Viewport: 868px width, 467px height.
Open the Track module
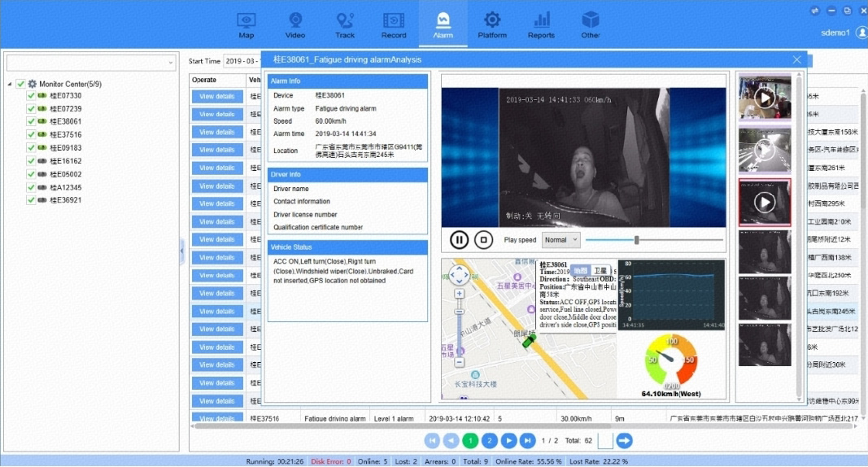pos(344,25)
